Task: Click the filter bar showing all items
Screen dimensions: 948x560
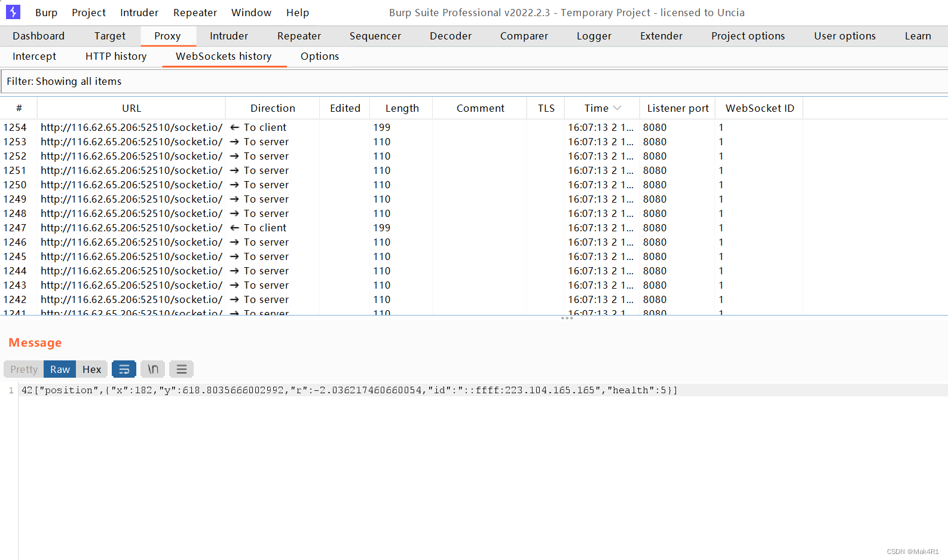Action: tap(474, 81)
